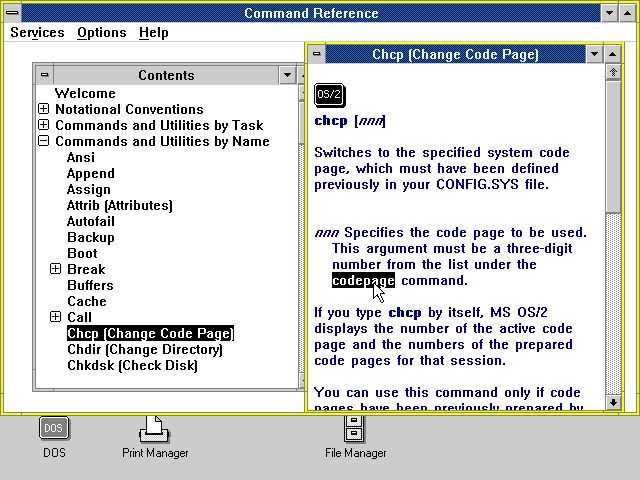Select the Attrib (Attributes) entry
The image size is (640, 480).
point(120,205)
